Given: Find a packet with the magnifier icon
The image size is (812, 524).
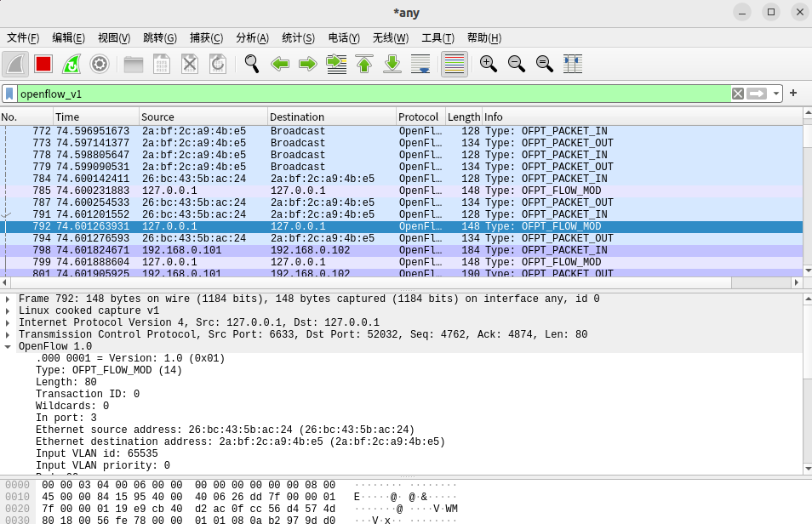Looking at the screenshot, I should coord(252,64).
